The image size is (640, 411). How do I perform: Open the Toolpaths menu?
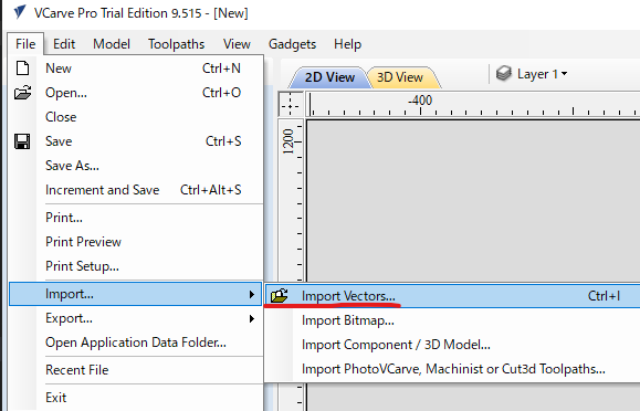tap(176, 44)
